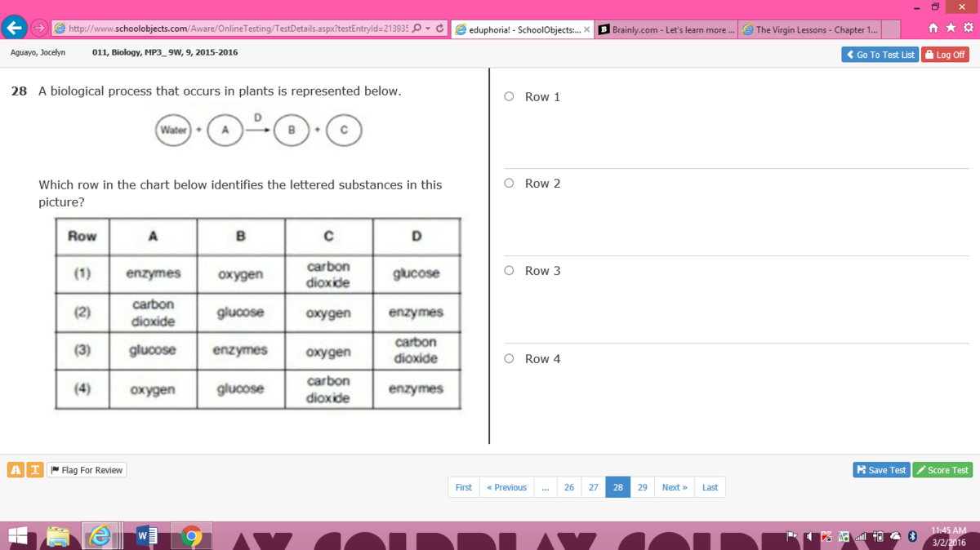Close the eduphoria! SchoolObjects tab
Screen dimensions: 980x550
pos(587,29)
